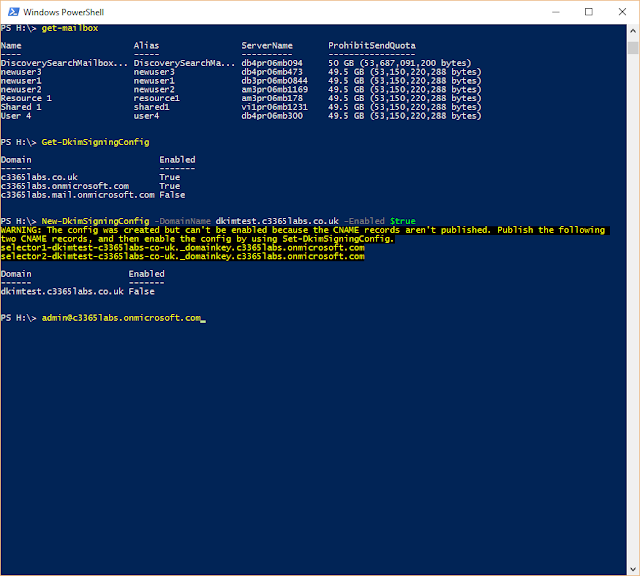Click 'False' in the dkimtest result row
Viewport: 640px width, 576px height.
[142, 291]
